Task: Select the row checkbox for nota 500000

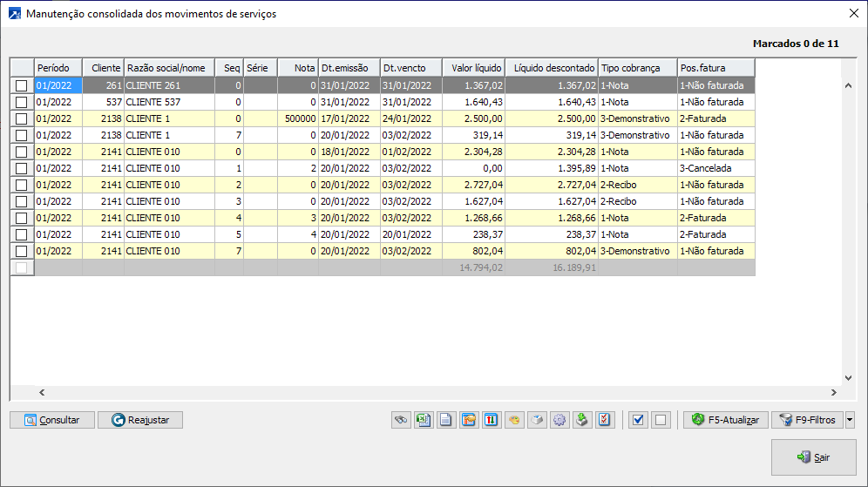Action: 22,118
